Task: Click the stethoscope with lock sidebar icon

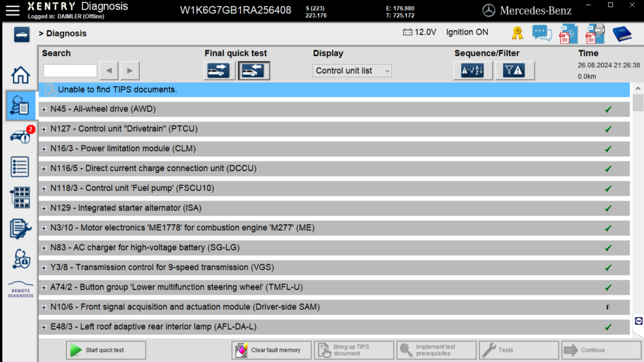Action: click(x=20, y=258)
